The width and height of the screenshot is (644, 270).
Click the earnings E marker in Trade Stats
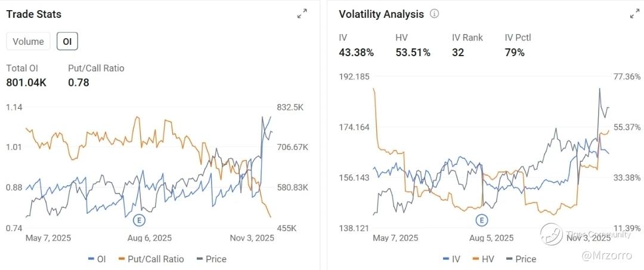pos(138,220)
